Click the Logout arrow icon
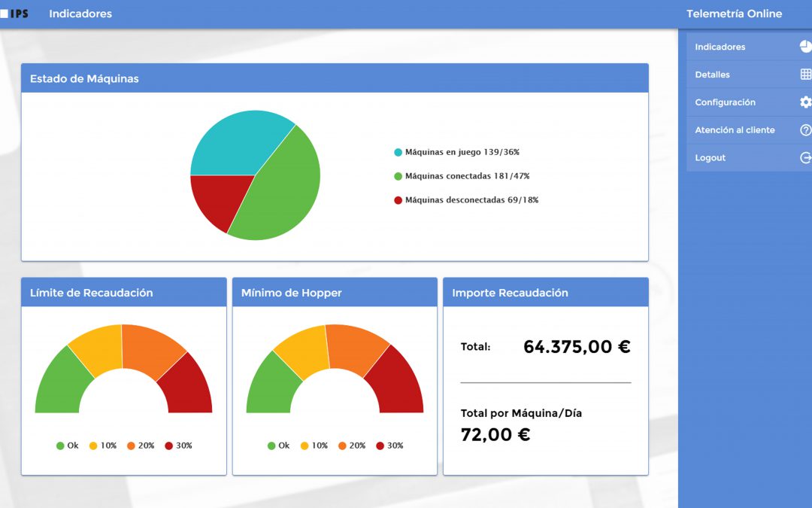 point(806,157)
